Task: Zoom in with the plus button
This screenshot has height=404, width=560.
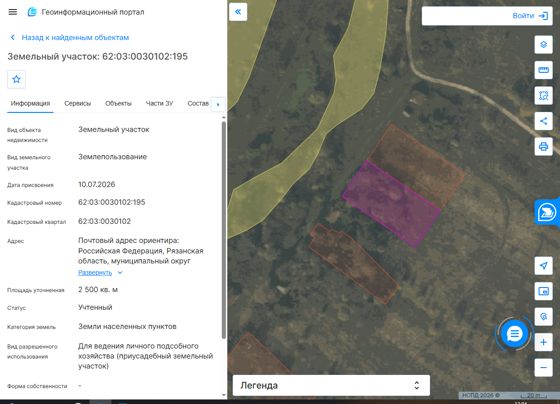Action: pos(543,342)
